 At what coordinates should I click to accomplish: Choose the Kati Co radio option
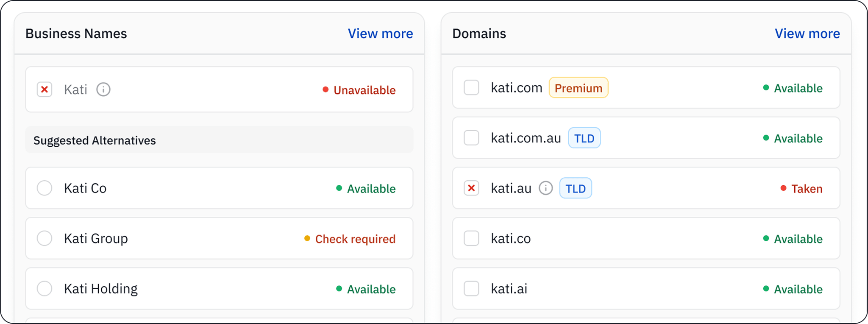point(45,188)
